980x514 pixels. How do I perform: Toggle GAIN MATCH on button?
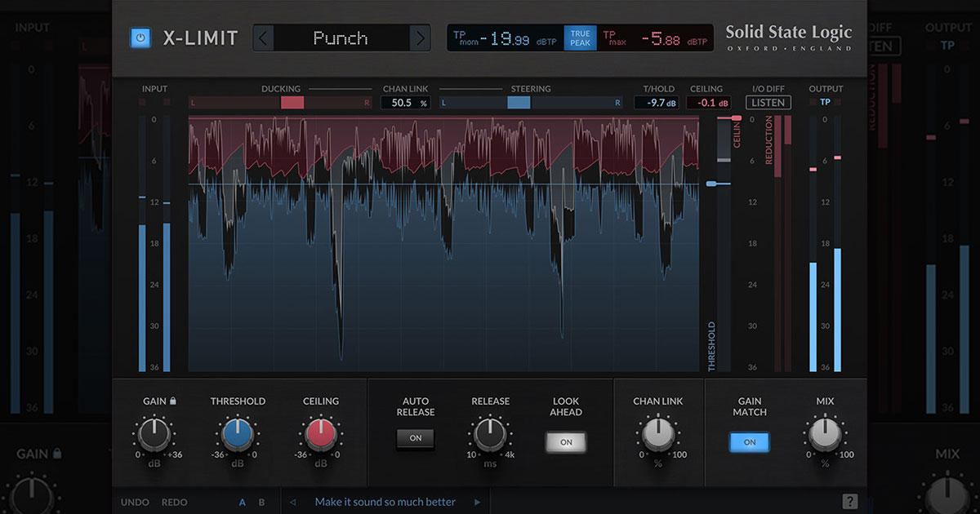pyautogui.click(x=750, y=442)
